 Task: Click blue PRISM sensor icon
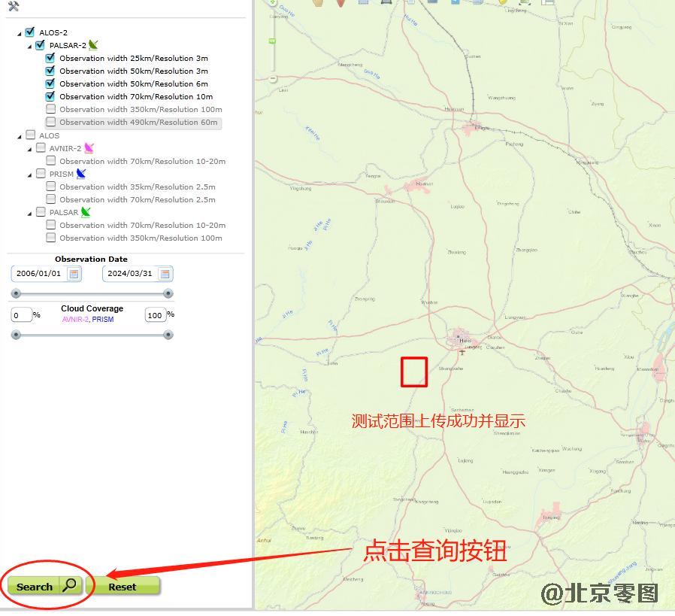coord(81,174)
